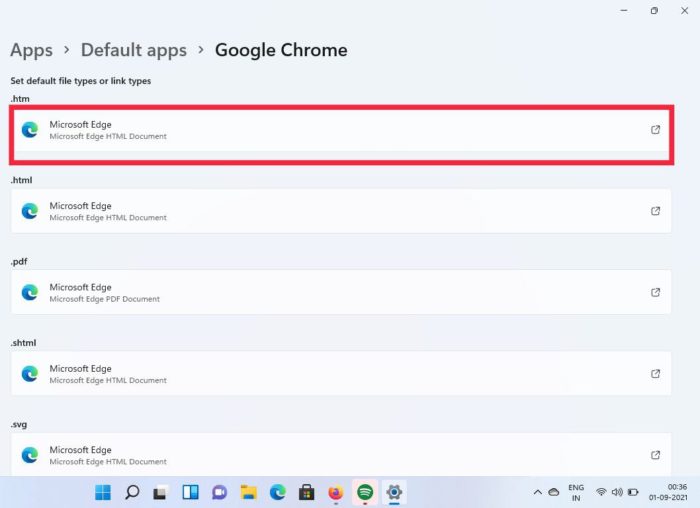
Task: Close the Settings window
Action: tap(684, 11)
